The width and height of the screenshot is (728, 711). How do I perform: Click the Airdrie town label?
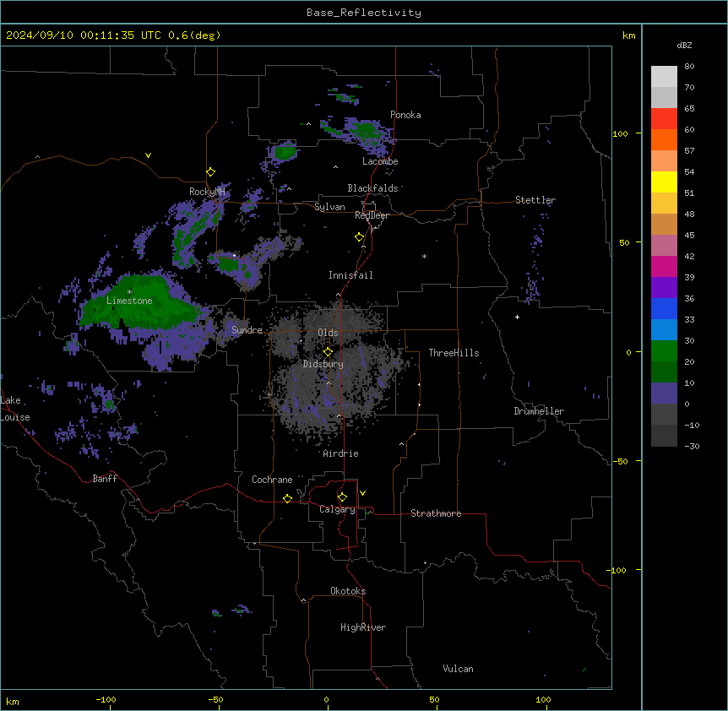click(340, 453)
